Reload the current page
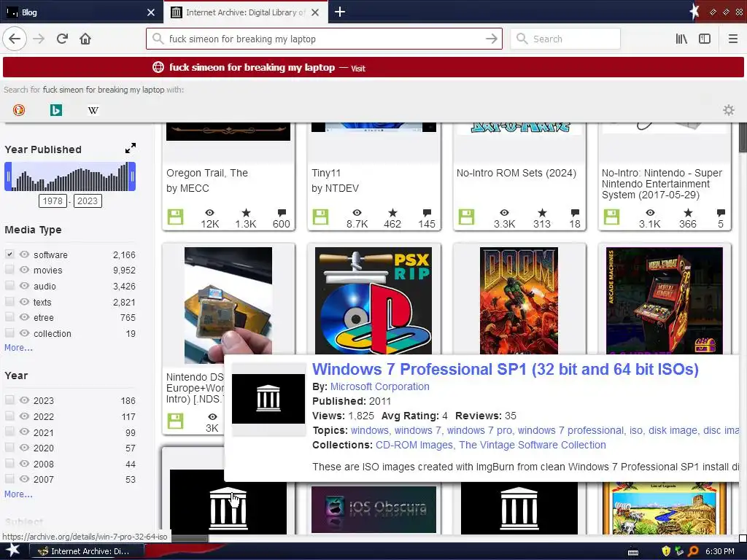Viewport: 747px width, 560px height. click(x=62, y=39)
